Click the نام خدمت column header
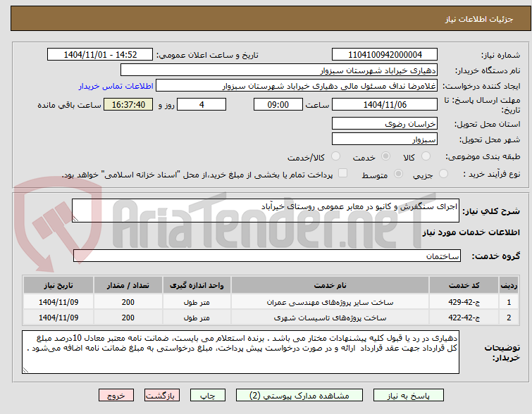Image resolution: width=532 pixels, height=414 pixels. point(330,285)
